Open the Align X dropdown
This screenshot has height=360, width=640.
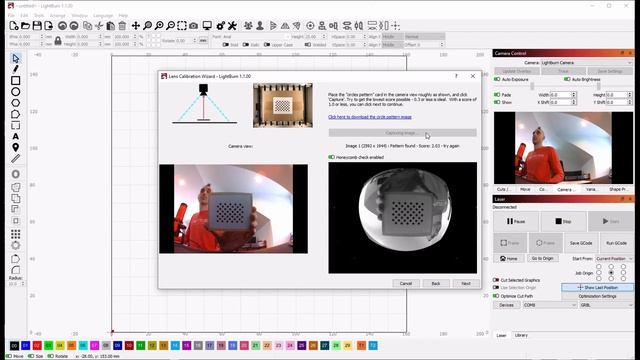tap(393, 37)
